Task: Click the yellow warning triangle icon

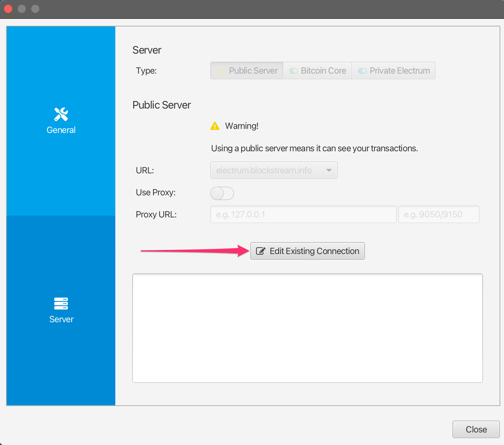Action: tap(215, 126)
